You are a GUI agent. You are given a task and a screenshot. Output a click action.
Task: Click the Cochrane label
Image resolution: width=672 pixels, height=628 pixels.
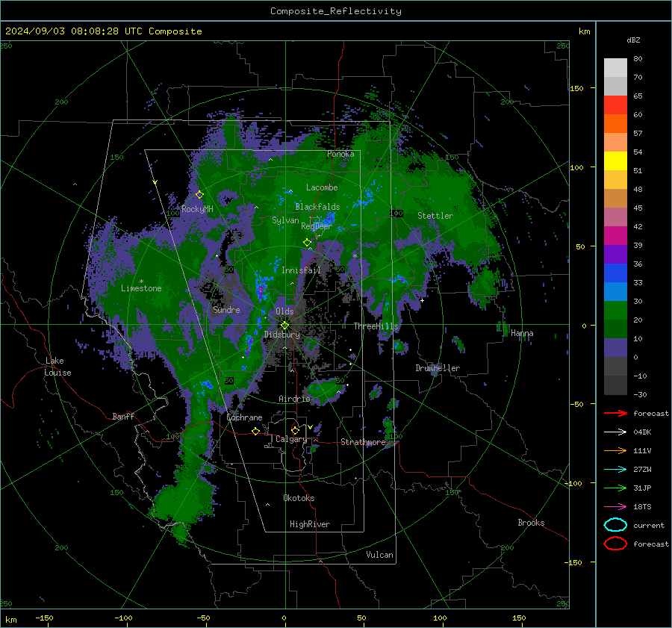(x=244, y=417)
